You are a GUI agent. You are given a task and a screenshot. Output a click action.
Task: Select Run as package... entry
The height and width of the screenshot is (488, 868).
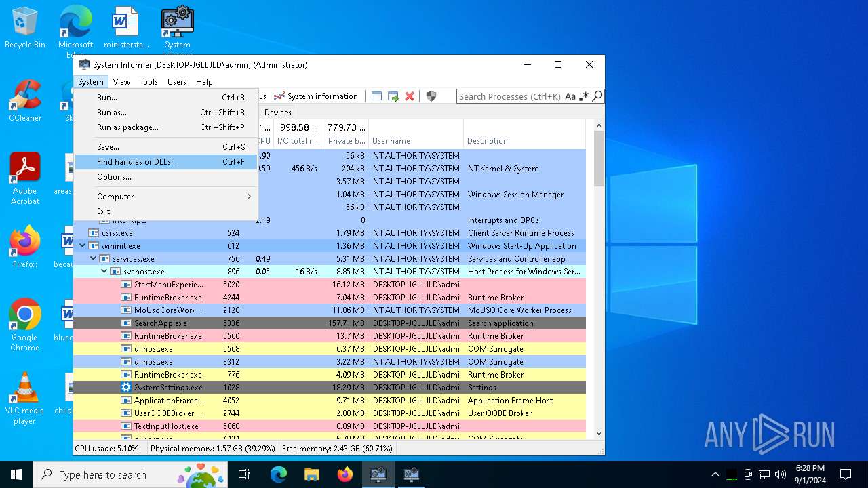tap(166, 127)
